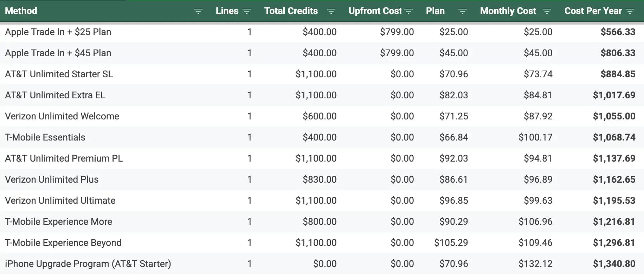Click the T-Mobile Essentials method cell
The image size is (644, 274).
pyautogui.click(x=45, y=137)
